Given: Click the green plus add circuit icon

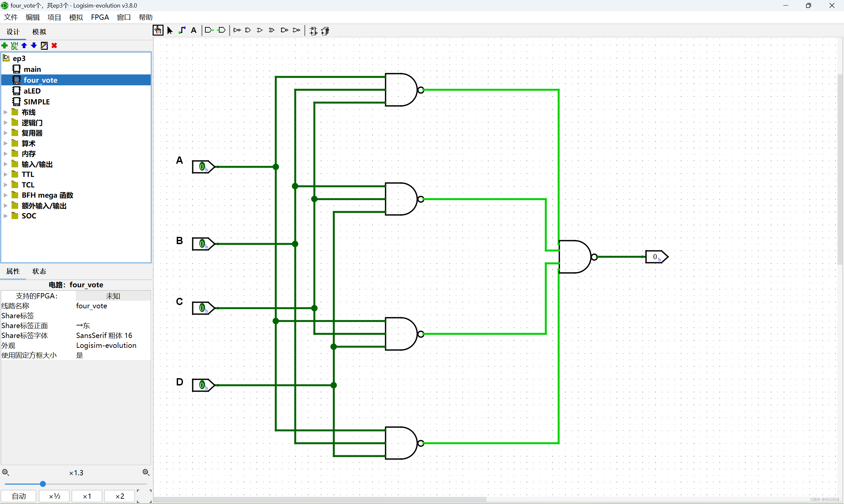Looking at the screenshot, I should [x=5, y=45].
